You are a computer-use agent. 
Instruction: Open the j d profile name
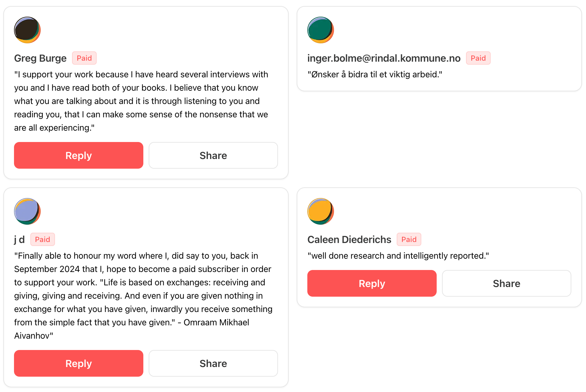tap(19, 240)
